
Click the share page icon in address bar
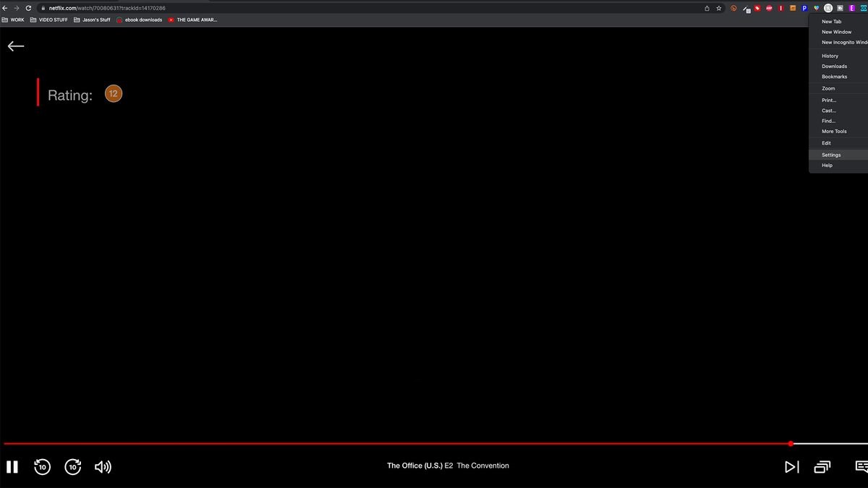pos(706,8)
